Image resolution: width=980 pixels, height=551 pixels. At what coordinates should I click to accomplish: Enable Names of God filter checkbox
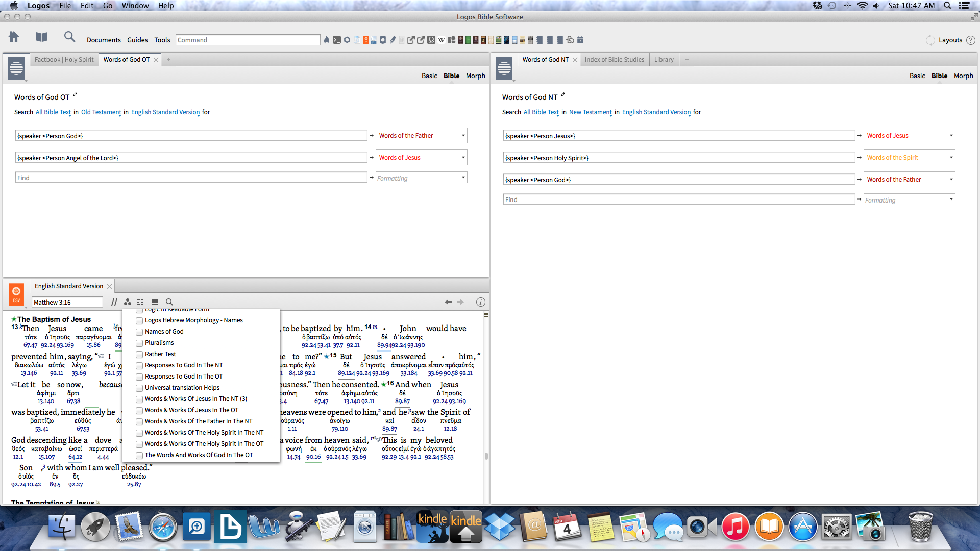click(x=139, y=332)
